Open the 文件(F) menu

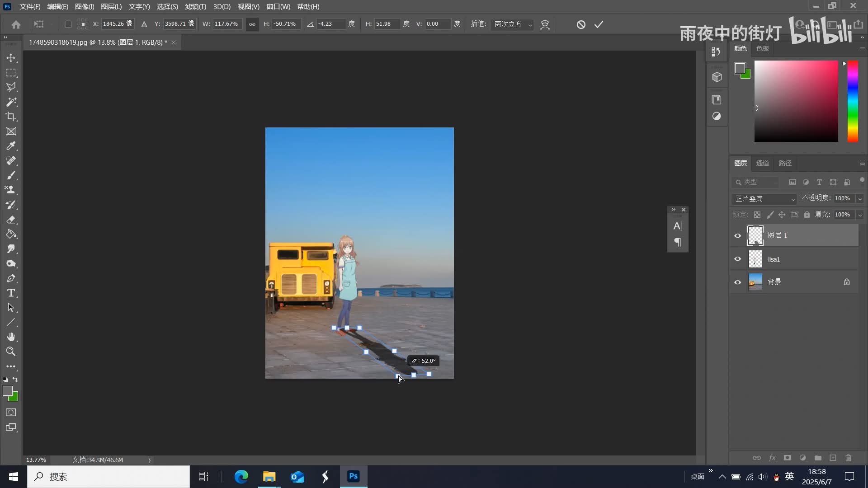(30, 7)
